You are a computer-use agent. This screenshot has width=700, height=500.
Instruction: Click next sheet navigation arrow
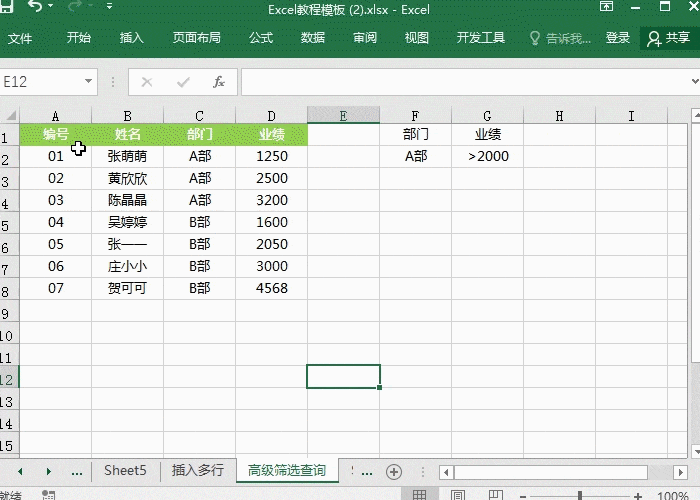click(49, 471)
